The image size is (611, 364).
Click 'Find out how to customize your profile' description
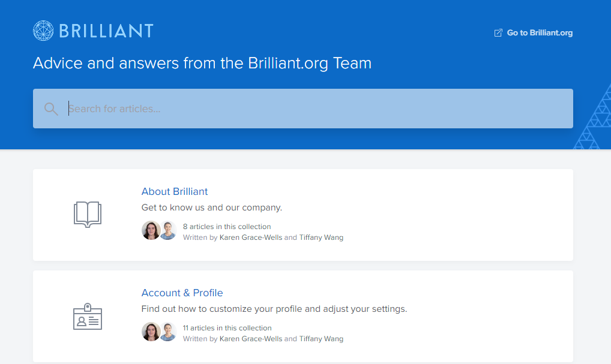[x=274, y=309]
